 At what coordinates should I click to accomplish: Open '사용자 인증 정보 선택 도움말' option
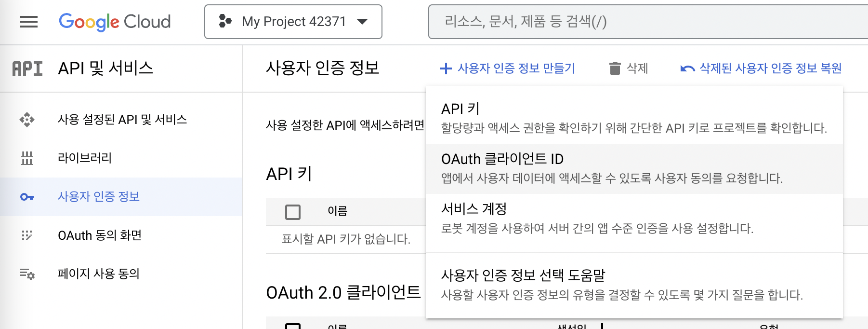coord(634,285)
